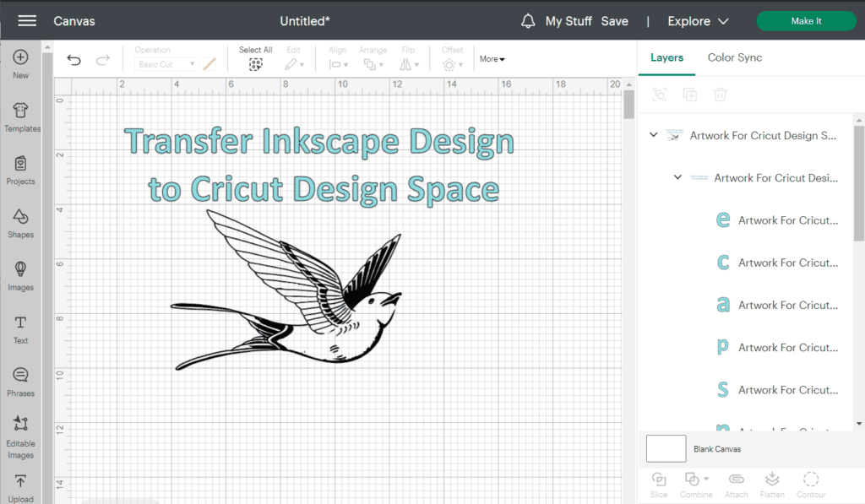Switch to the Color Sync tab

[x=734, y=57]
